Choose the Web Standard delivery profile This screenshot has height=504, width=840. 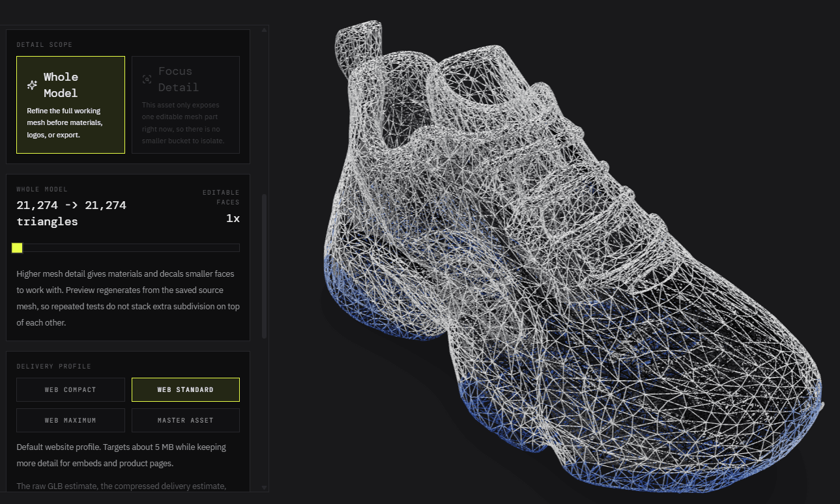[x=186, y=389]
